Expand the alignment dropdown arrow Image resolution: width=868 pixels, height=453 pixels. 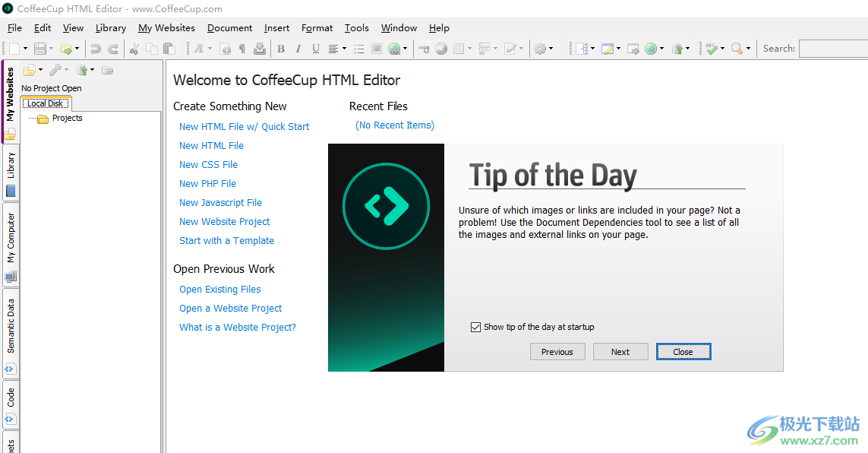pos(344,49)
